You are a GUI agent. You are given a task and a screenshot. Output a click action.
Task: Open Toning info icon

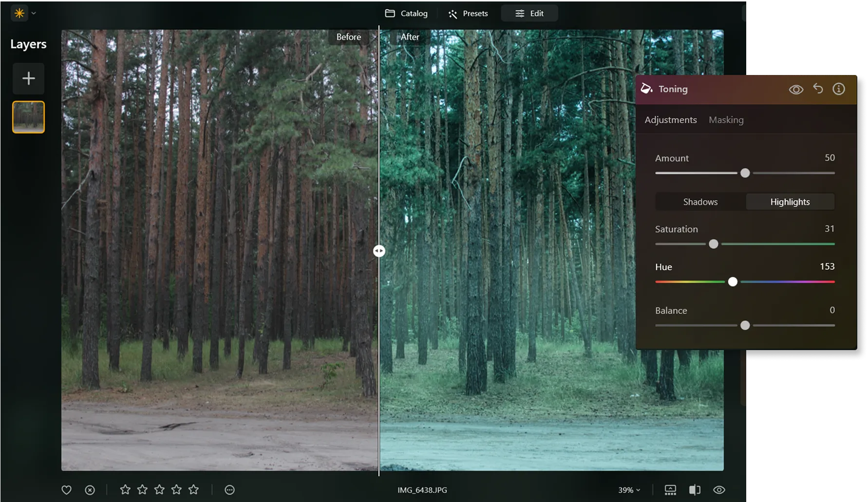(839, 89)
